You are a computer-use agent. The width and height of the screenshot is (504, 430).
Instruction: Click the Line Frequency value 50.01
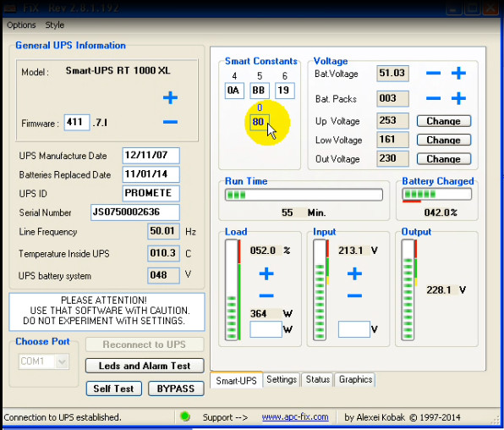pos(163,231)
